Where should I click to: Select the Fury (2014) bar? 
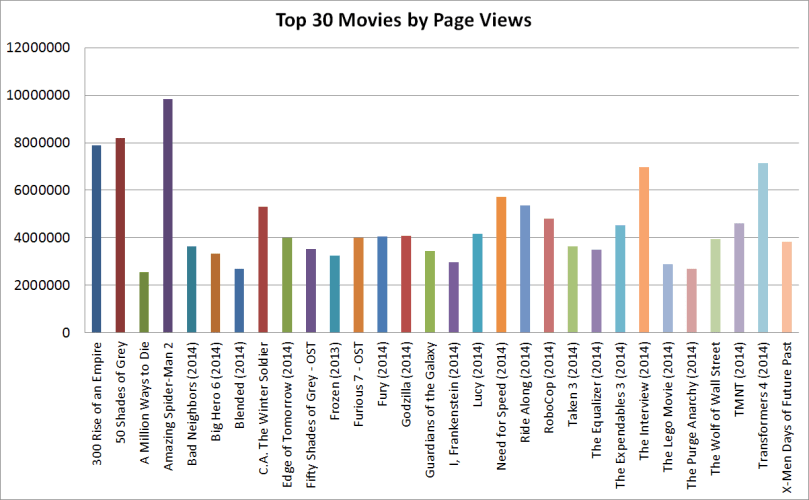coord(382,284)
